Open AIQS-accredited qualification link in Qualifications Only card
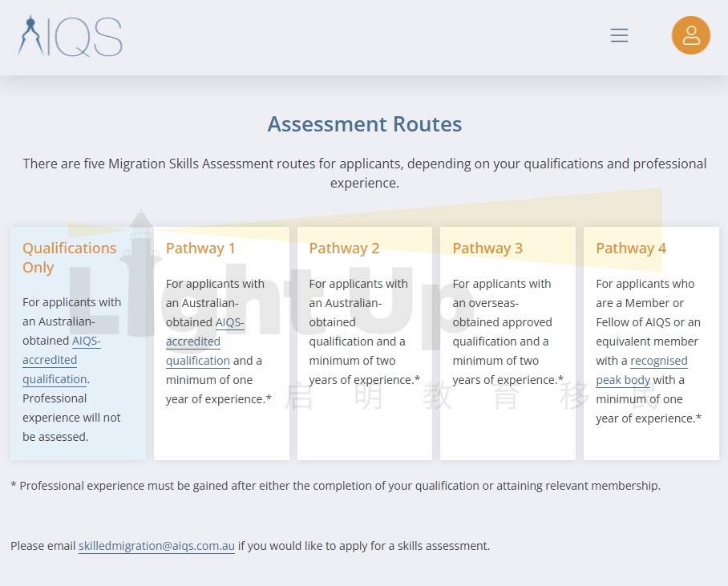 [x=55, y=360]
